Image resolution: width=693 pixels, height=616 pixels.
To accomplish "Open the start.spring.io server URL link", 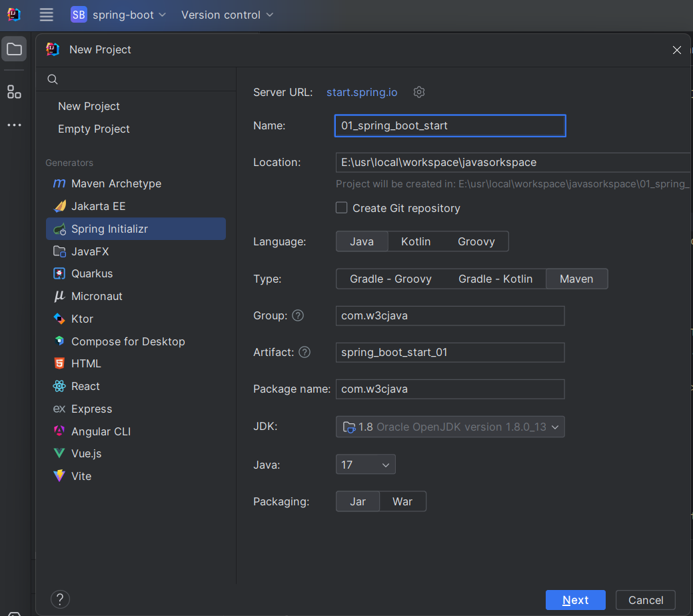I will pos(362,92).
